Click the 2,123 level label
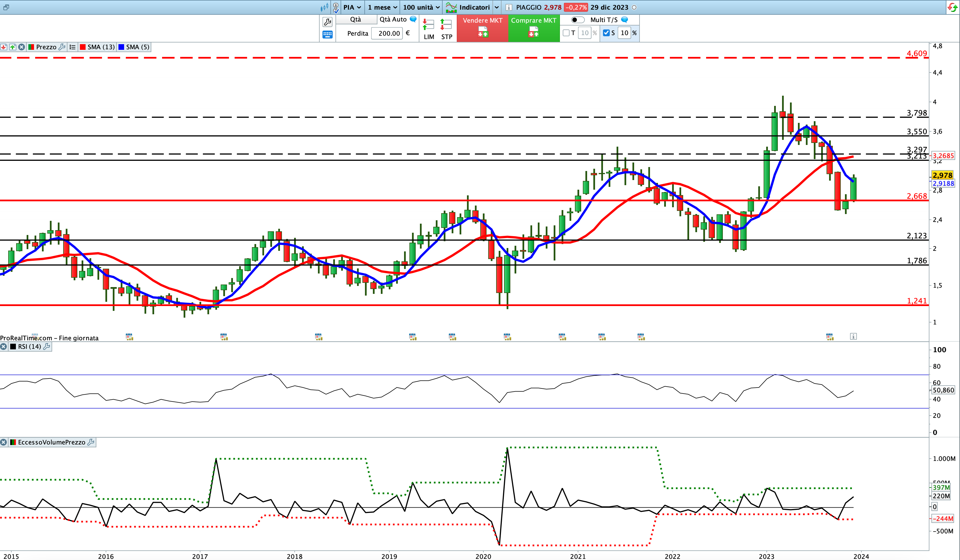The width and height of the screenshot is (960, 560). 917,236
